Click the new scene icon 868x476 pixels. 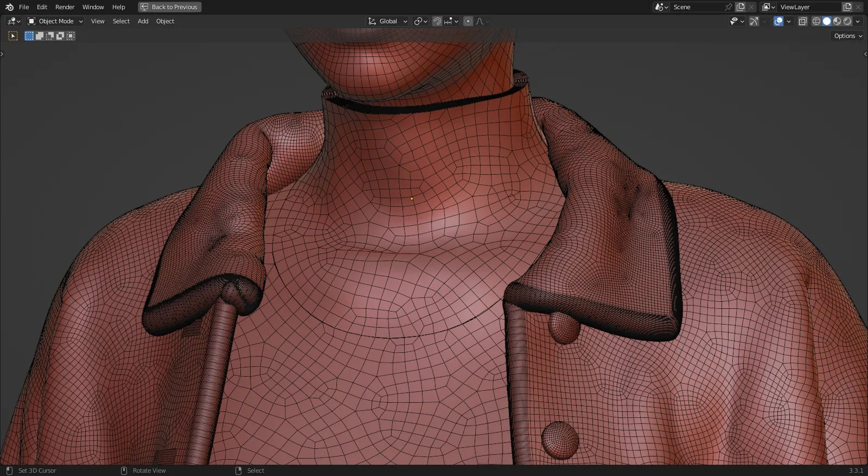[x=741, y=7]
